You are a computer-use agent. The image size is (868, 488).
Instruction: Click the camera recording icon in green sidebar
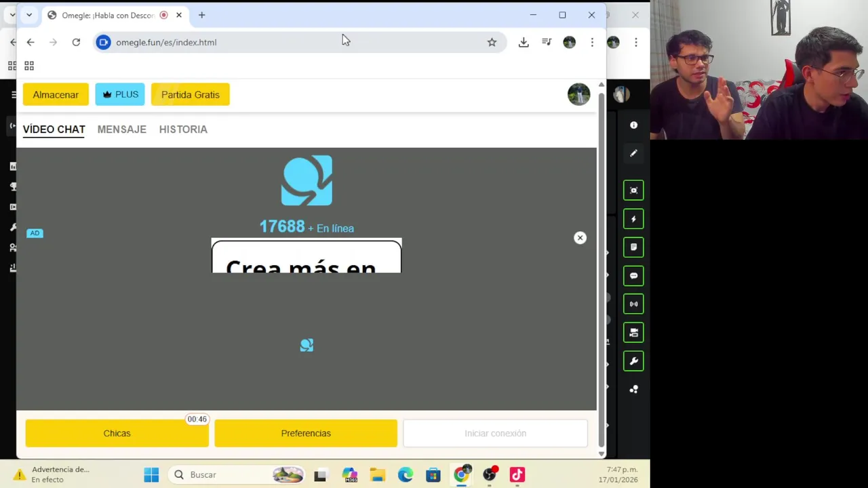(633, 333)
